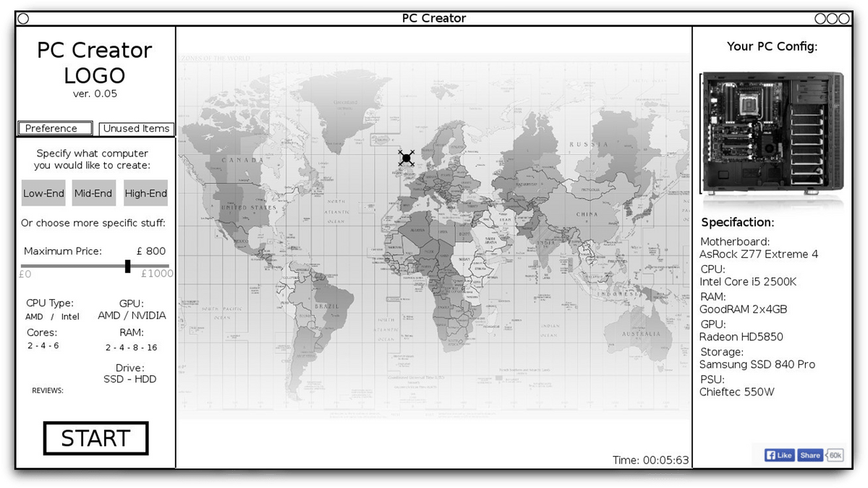Screen dimensions: 868x488
Task: Select NVIDIA under GPU
Action: click(148, 316)
